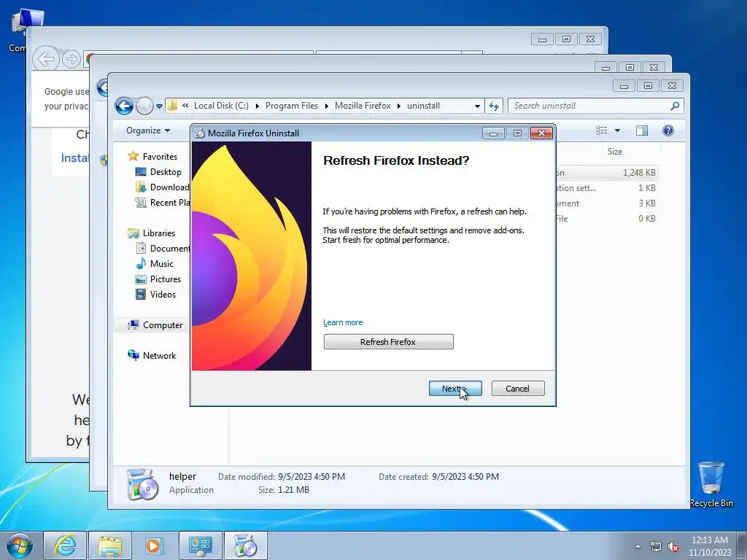747x560 pixels.
Task: Select the file row sized 0 KB
Action: [x=607, y=219]
